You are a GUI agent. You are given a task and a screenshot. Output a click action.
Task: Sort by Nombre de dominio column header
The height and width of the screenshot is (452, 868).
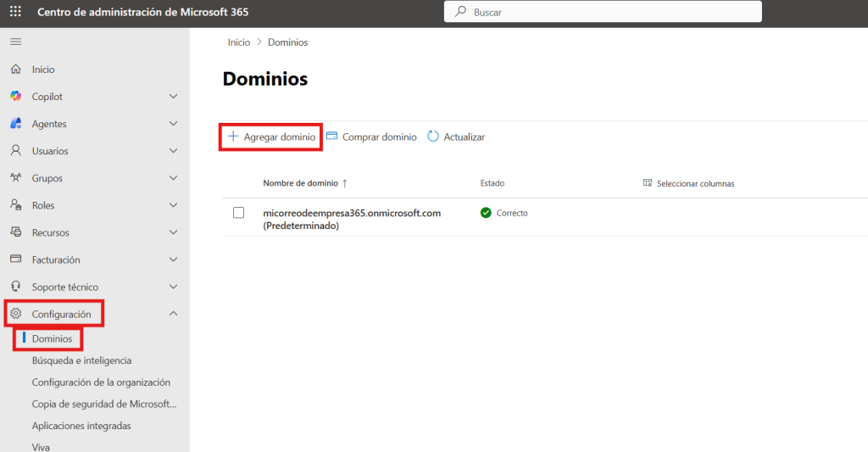300,183
